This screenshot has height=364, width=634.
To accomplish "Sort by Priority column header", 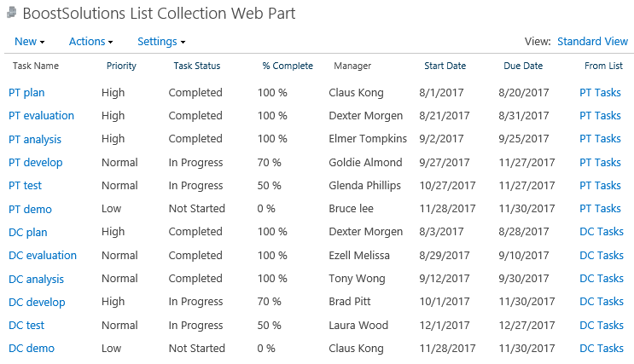I will [121, 66].
